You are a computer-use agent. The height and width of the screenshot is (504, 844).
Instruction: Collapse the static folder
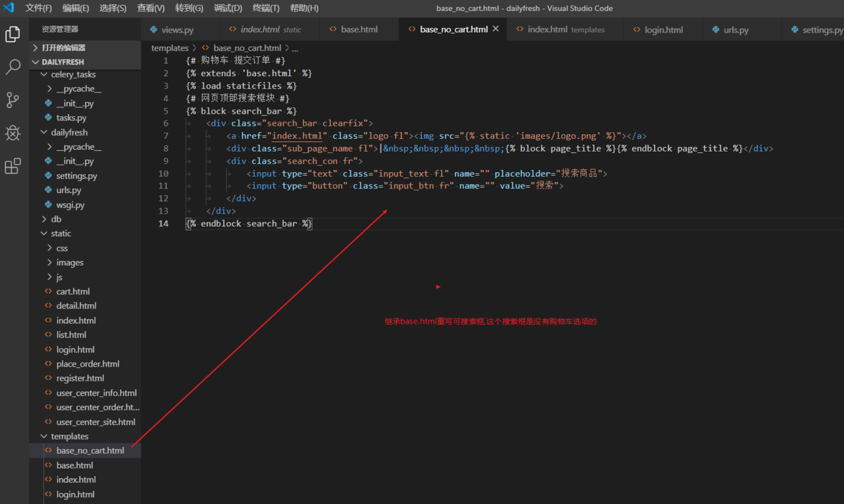click(x=85, y=233)
